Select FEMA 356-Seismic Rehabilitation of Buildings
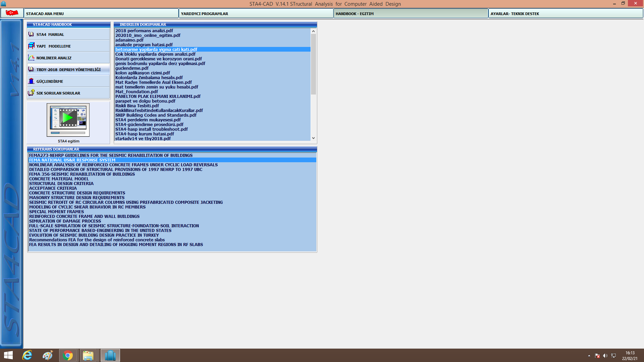Image resolution: width=644 pixels, height=362 pixels. pyautogui.click(x=82, y=174)
